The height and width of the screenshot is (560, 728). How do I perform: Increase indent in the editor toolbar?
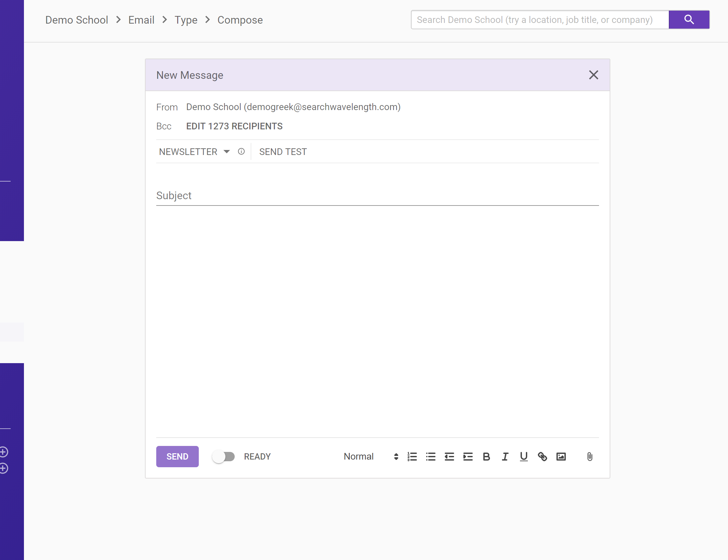pos(468,457)
